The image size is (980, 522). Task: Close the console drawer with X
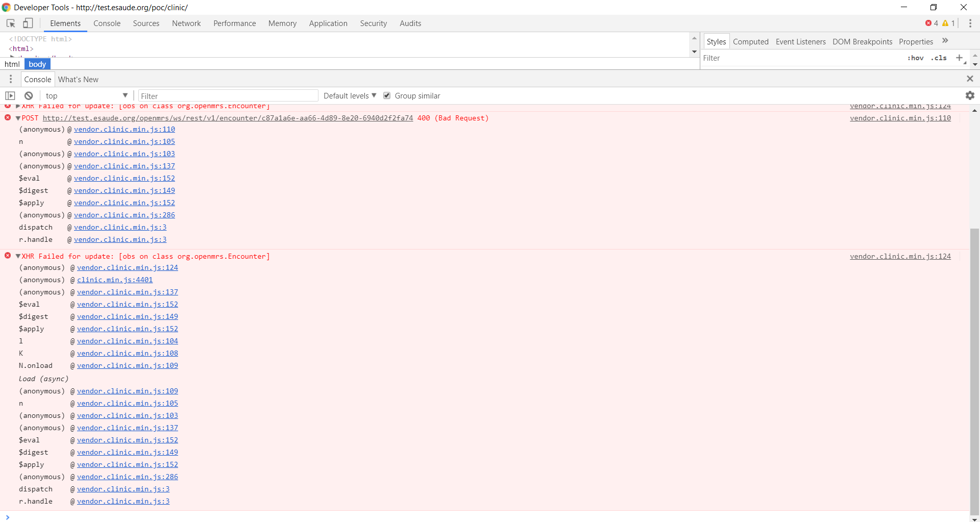tap(970, 79)
